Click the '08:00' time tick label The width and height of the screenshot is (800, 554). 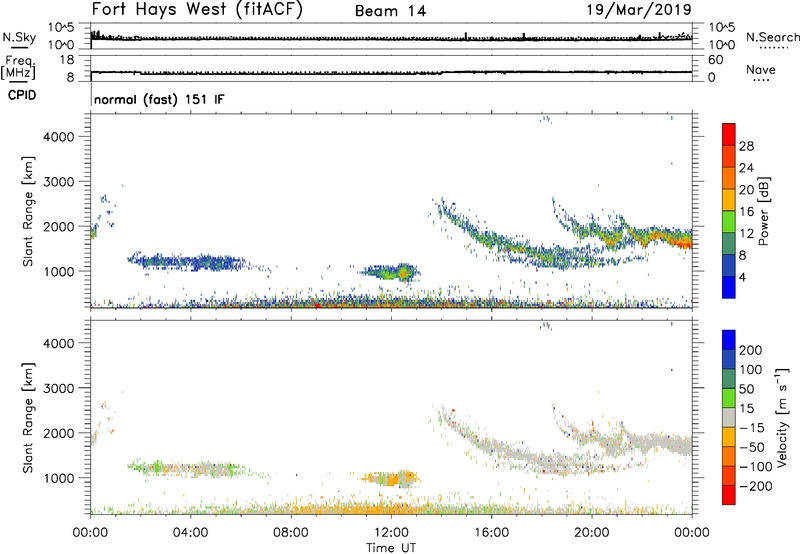click(x=290, y=533)
